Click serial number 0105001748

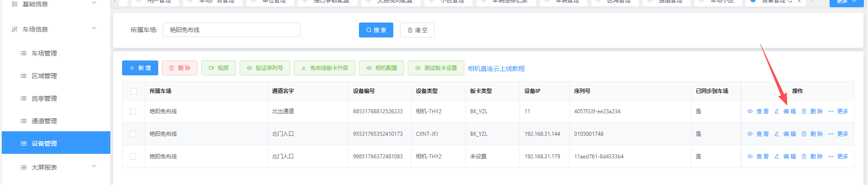pyautogui.click(x=589, y=134)
